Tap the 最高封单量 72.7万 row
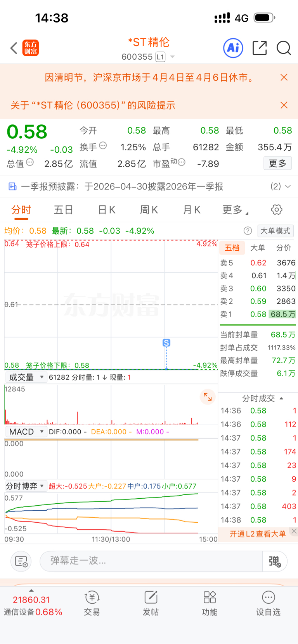Image resolution: width=298 pixels, height=644 pixels. click(258, 361)
